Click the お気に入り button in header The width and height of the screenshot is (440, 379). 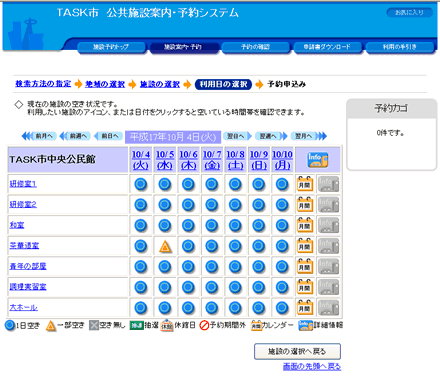(x=409, y=13)
